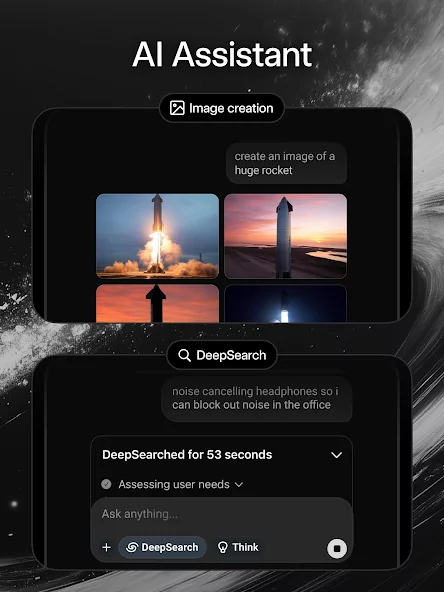Click the plus attachment icon
Viewport: 444px width, 592px height.
click(106, 547)
